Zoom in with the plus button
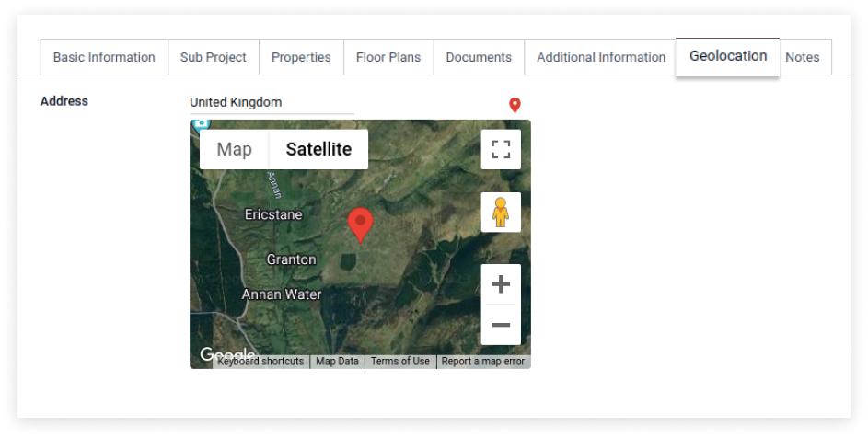 [x=501, y=284]
